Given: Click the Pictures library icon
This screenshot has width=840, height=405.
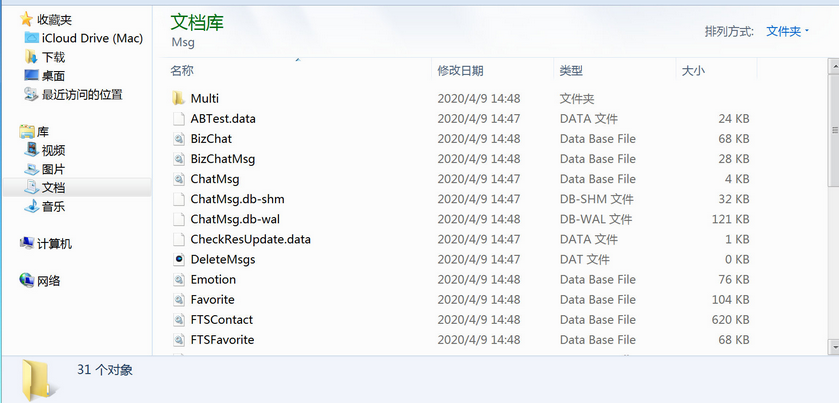Looking at the screenshot, I should (32, 169).
